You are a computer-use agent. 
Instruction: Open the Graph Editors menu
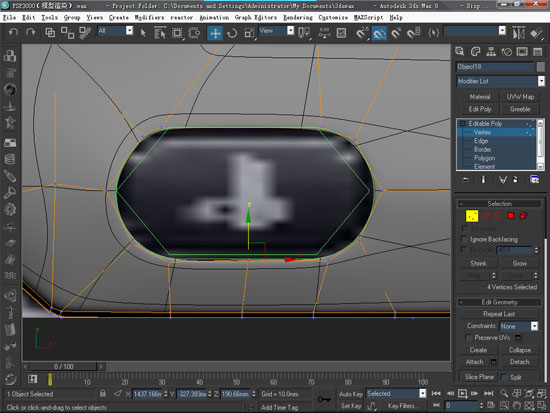pos(256,18)
